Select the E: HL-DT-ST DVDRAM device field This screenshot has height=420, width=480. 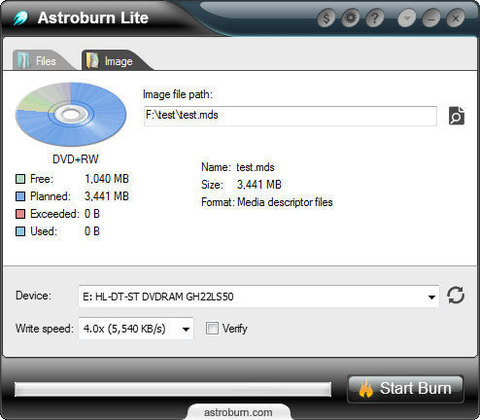coord(259,296)
